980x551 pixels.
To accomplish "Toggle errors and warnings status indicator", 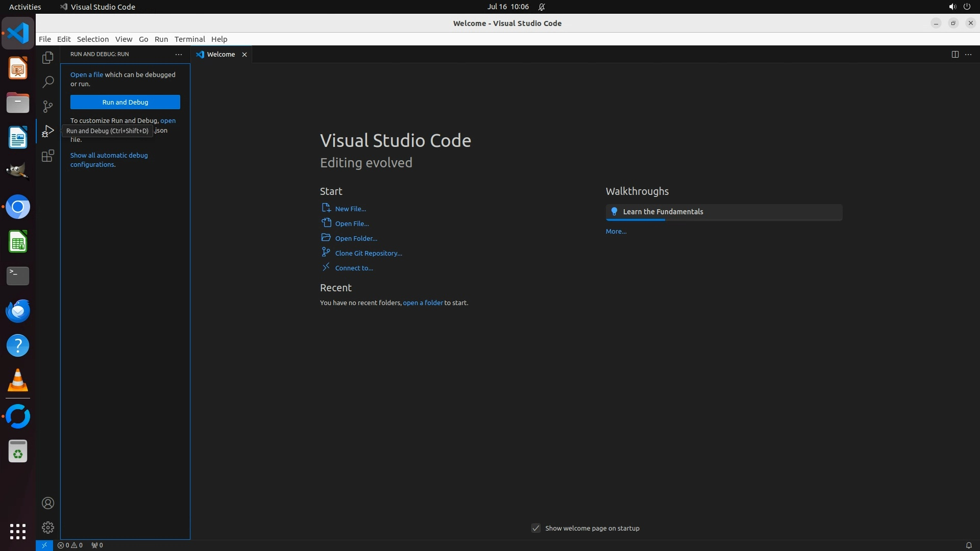I will [x=70, y=545].
